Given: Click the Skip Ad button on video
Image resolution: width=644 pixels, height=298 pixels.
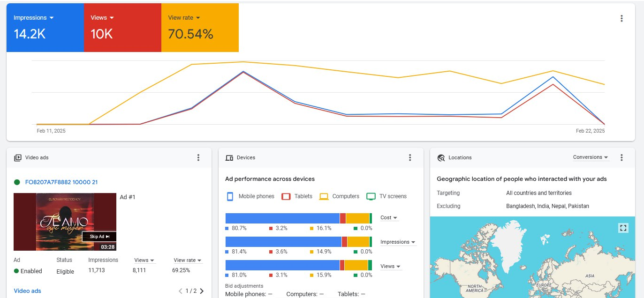Looking at the screenshot, I should pos(99,237).
